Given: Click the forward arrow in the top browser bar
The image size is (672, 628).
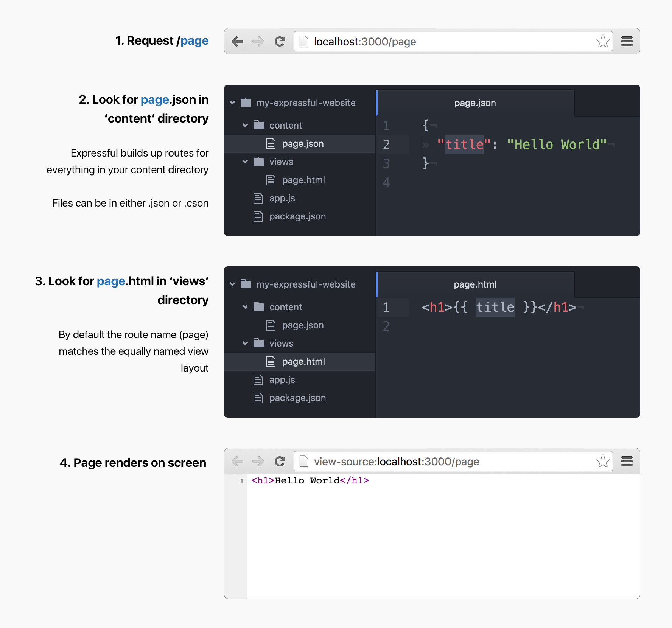Looking at the screenshot, I should tap(258, 41).
